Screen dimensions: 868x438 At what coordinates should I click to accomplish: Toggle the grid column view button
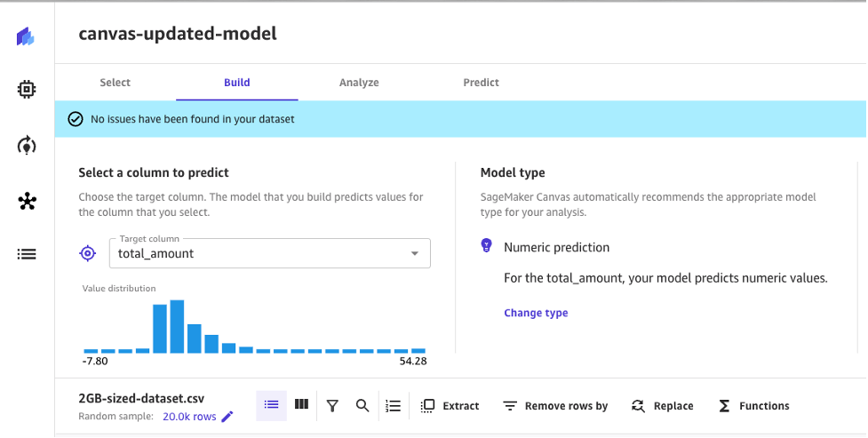pyautogui.click(x=301, y=405)
